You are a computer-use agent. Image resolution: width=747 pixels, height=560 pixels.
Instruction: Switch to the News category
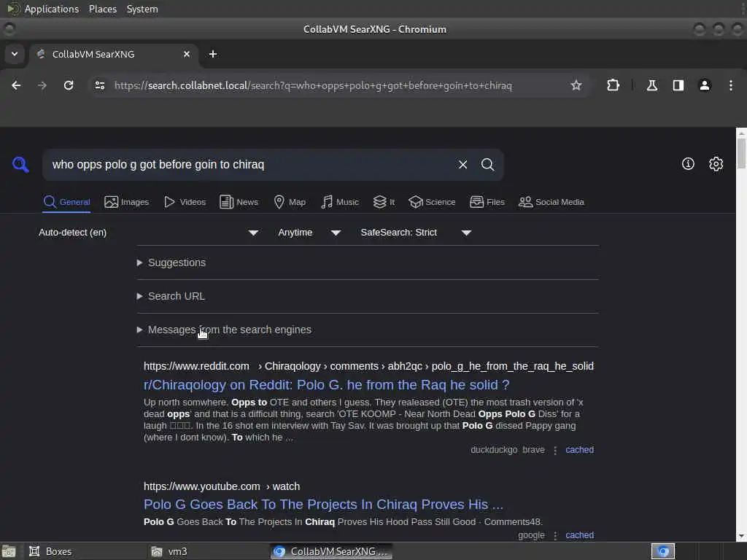(x=239, y=202)
